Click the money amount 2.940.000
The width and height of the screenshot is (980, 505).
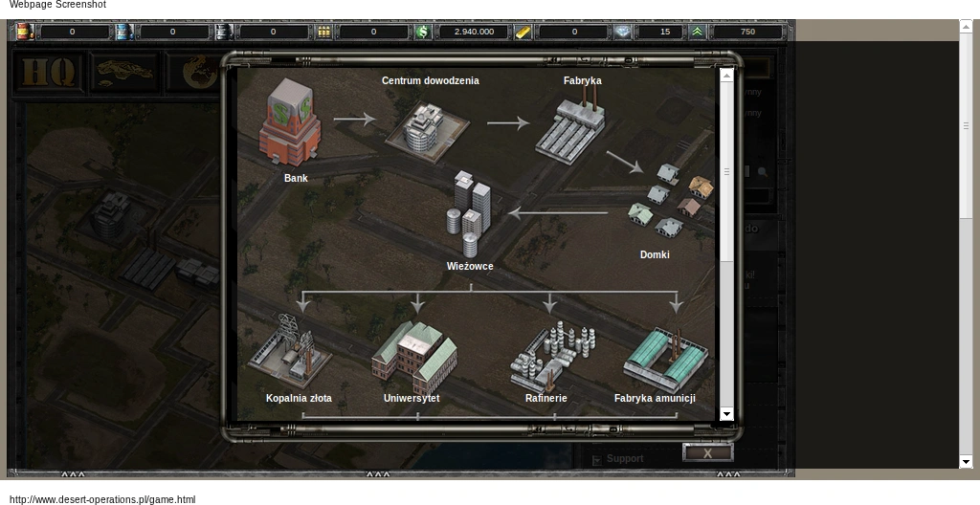pyautogui.click(x=474, y=32)
